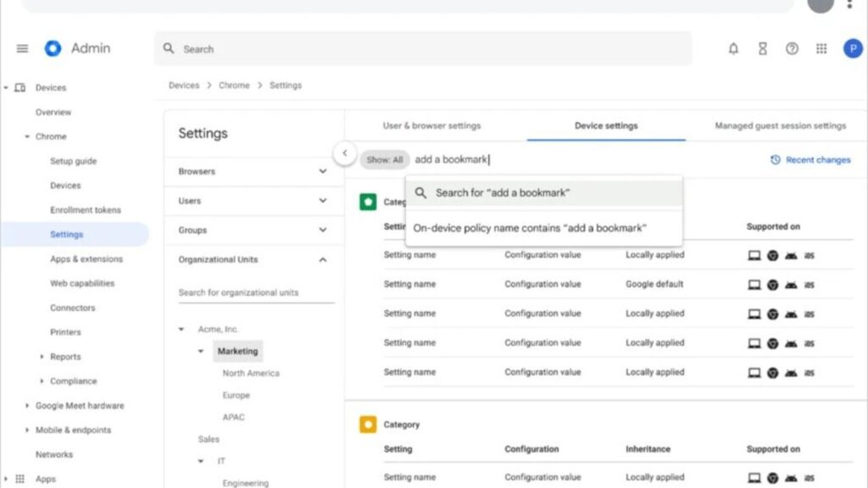868x488 pixels.
Task: Click Chrome in the breadcrumb
Action: coord(234,86)
